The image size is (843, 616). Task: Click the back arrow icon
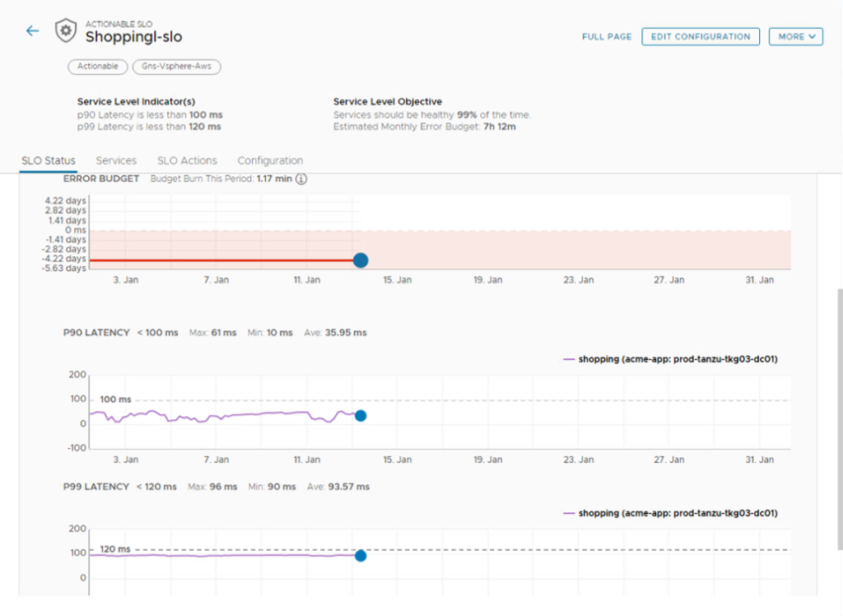point(32,31)
